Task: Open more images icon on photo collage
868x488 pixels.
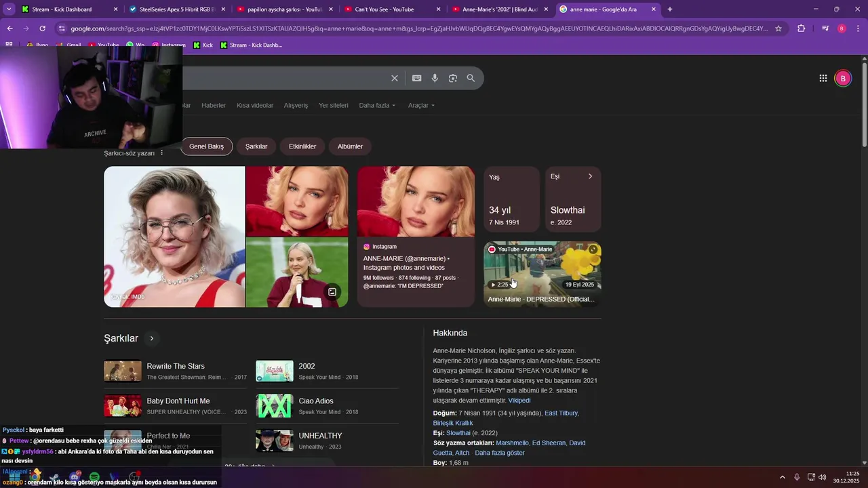Action: (332, 292)
